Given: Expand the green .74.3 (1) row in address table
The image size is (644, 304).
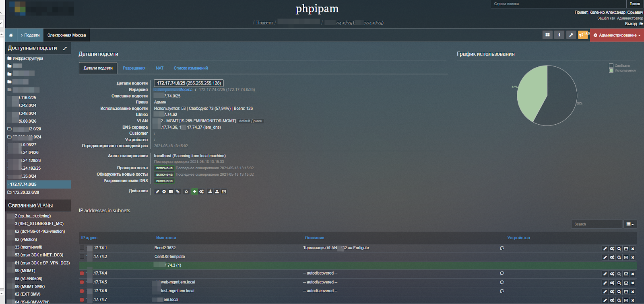Looking at the screenshot, I should pyautogui.click(x=357, y=265).
